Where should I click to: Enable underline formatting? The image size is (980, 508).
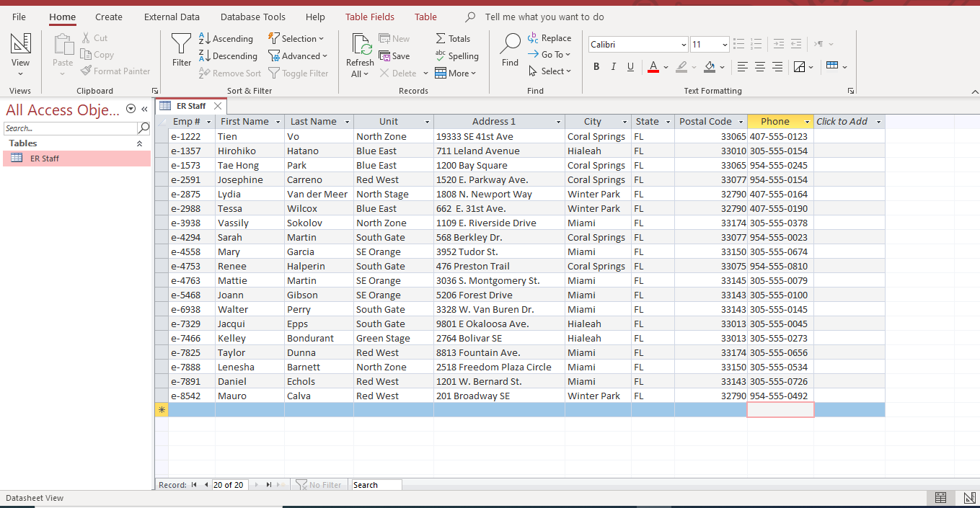point(629,66)
